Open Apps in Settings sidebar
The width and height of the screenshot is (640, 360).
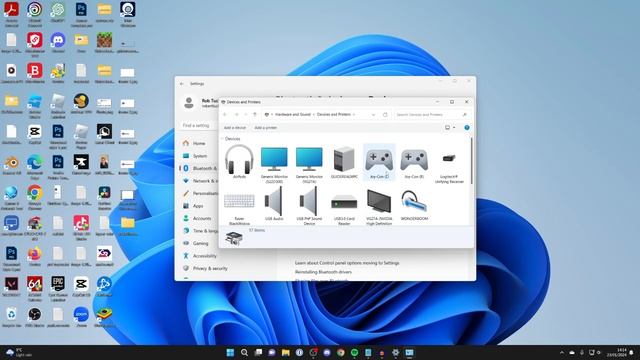click(198, 206)
